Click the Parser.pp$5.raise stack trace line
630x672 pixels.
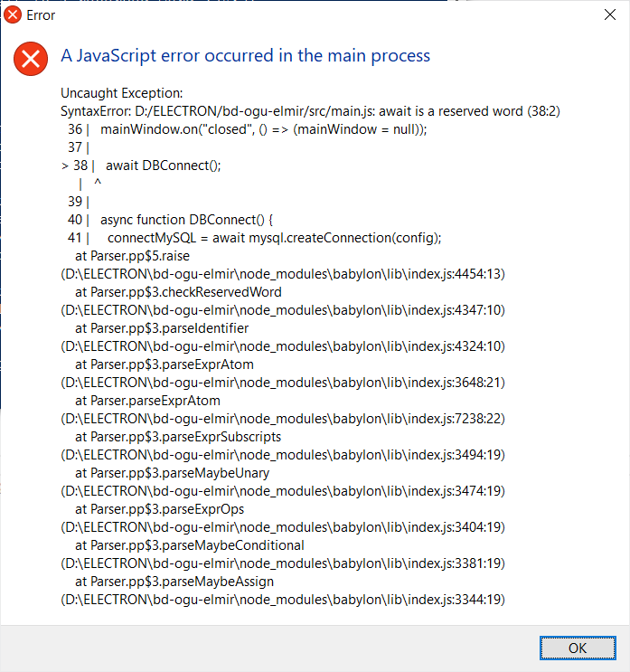(x=133, y=256)
